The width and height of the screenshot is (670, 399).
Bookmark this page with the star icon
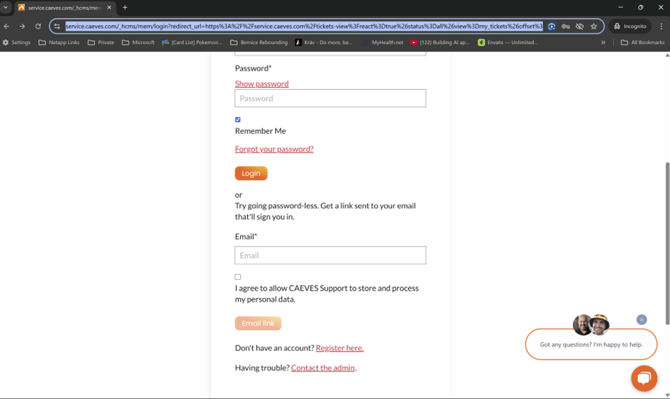click(594, 26)
